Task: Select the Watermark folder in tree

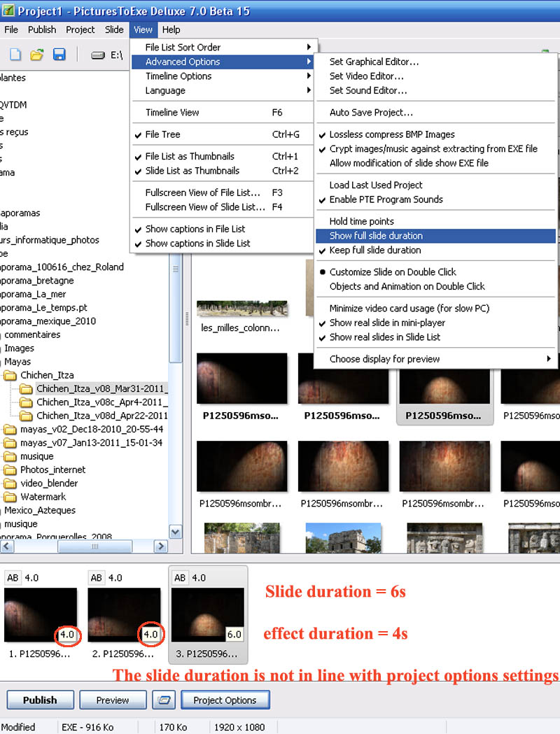Action: click(x=43, y=497)
